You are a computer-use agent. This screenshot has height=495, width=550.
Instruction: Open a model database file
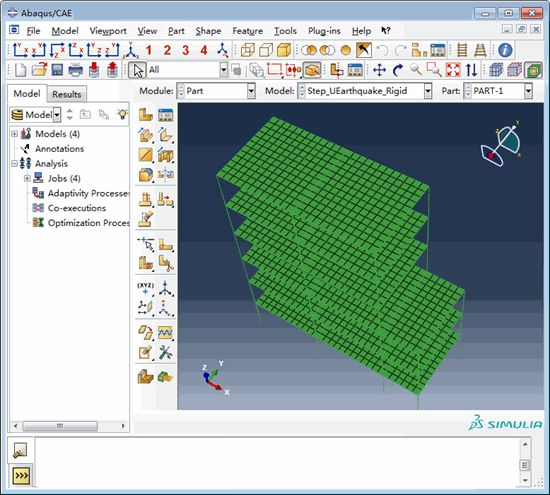39,70
